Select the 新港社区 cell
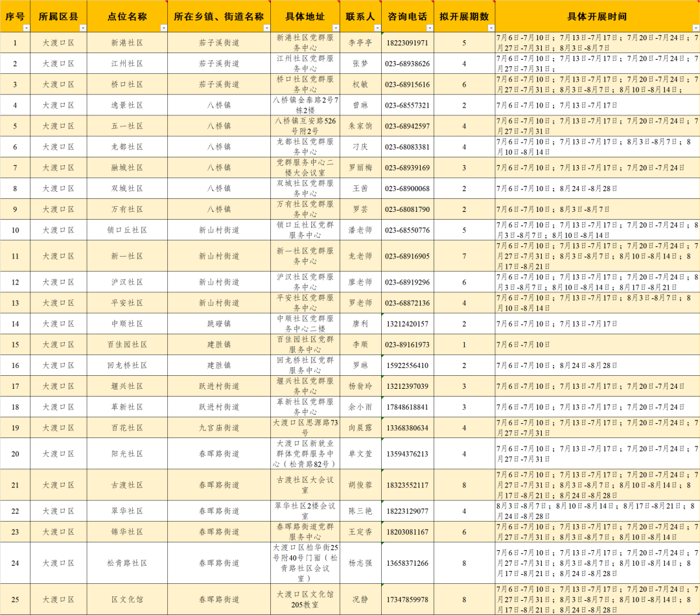This screenshot has width=700, height=615. (x=127, y=43)
